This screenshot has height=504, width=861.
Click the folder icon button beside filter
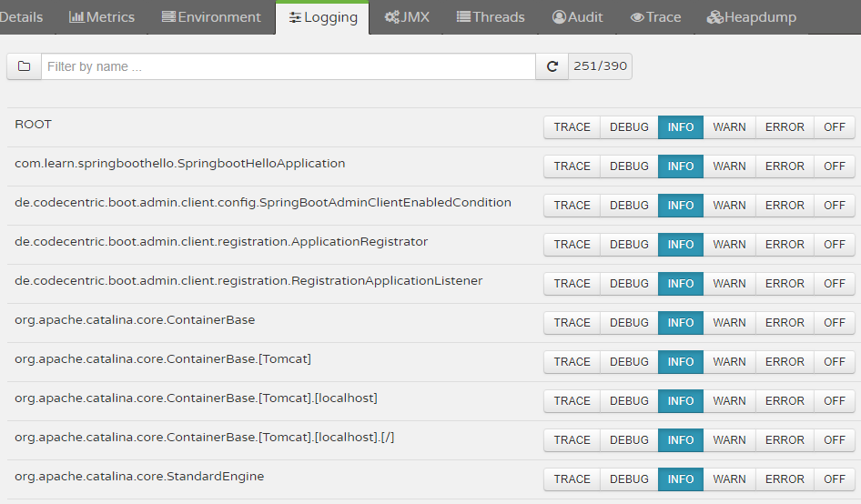coord(25,66)
